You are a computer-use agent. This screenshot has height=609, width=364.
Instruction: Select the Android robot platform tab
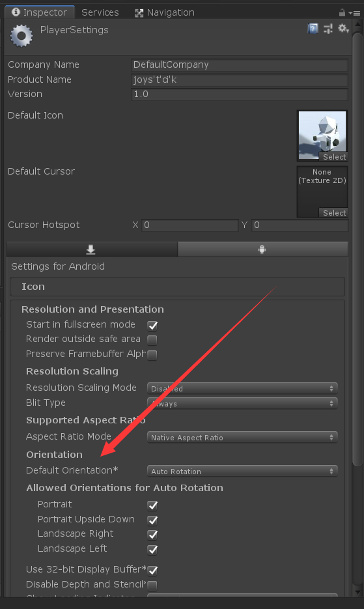pos(262,249)
